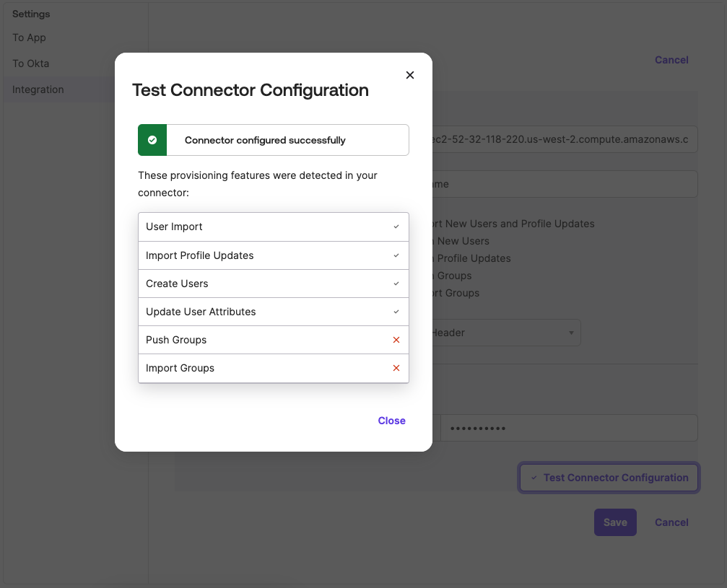Click the amazonaws base URL input field
This screenshot has width=727, height=588.
coord(565,139)
